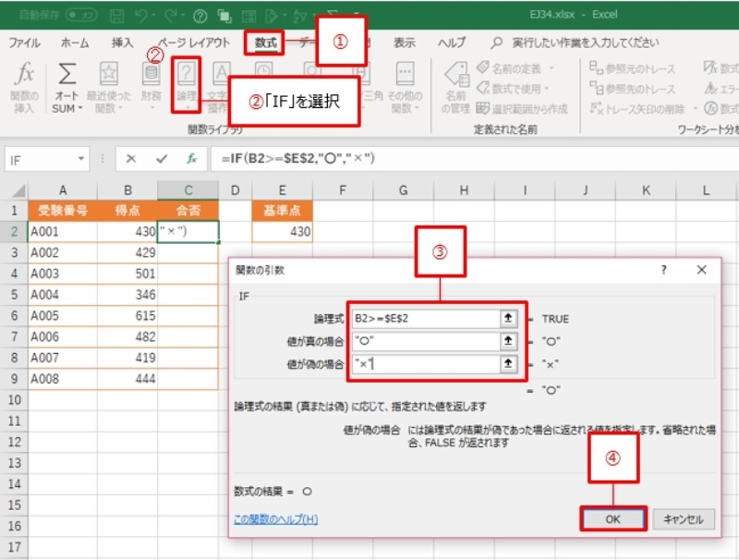Click the fx button beside formula bar
The height and width of the screenshot is (560, 739).
(191, 158)
